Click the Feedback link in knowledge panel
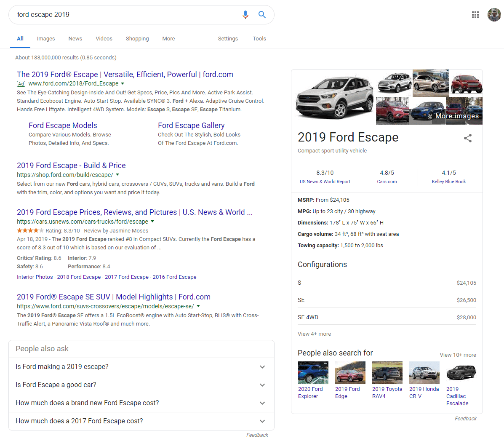This screenshot has height=441, width=504. coord(465,418)
